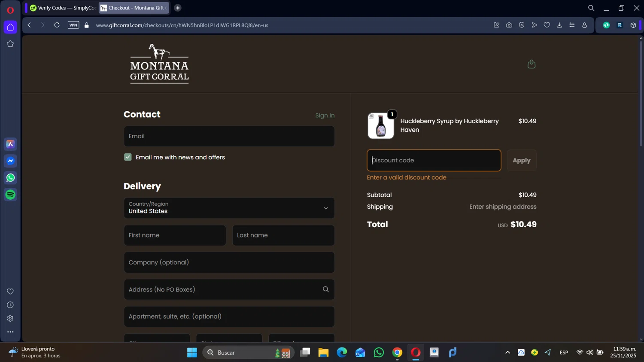Click the Last name field
The image size is (644, 362).
tap(283, 235)
